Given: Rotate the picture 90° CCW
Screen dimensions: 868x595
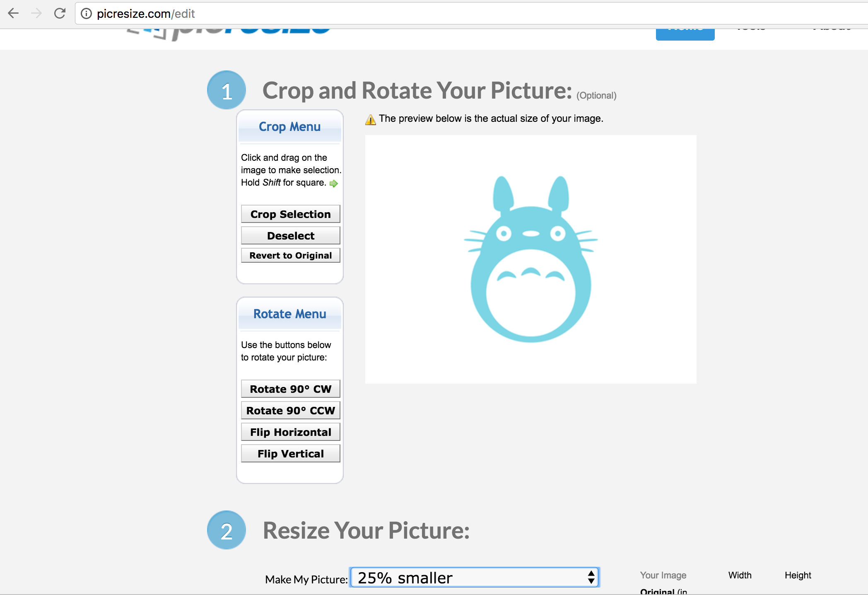Looking at the screenshot, I should tap(290, 411).
